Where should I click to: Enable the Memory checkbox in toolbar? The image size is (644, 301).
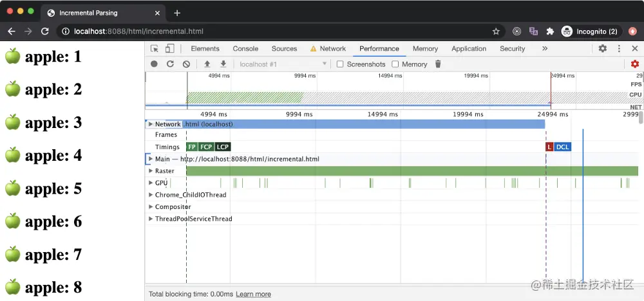click(395, 64)
